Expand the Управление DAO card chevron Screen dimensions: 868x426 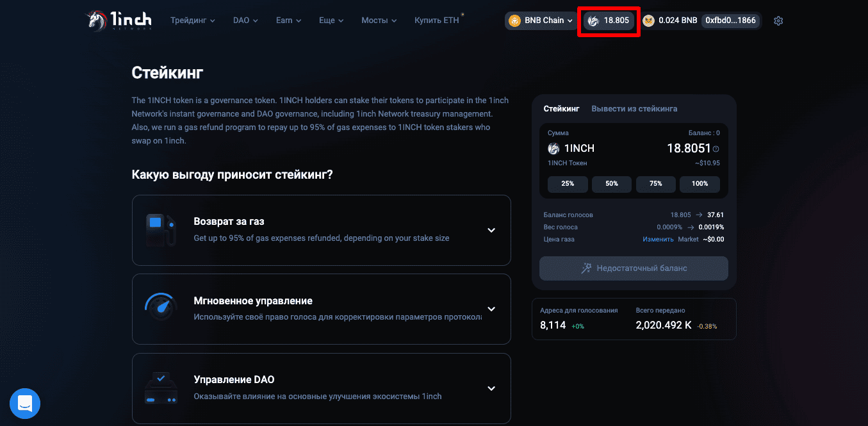point(491,388)
